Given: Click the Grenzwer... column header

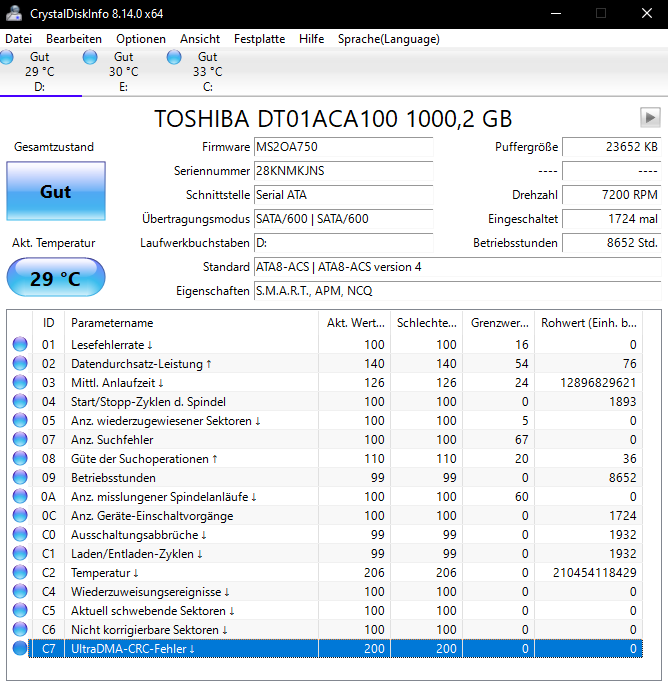Looking at the screenshot, I should pos(499,323).
